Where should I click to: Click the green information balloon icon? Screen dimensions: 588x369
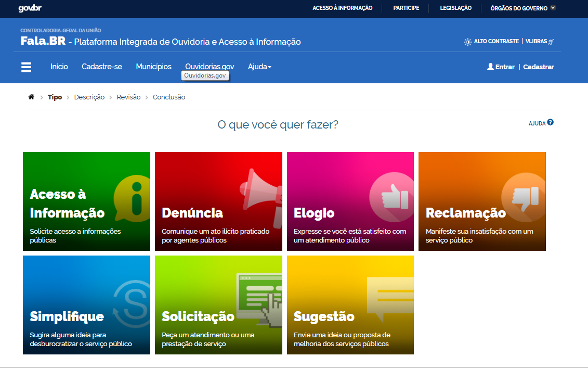(x=133, y=198)
